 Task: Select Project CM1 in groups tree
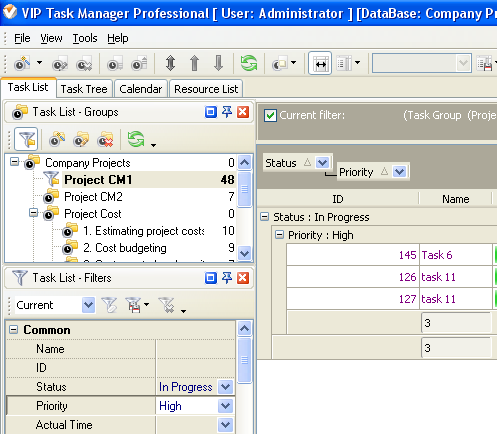click(98, 180)
